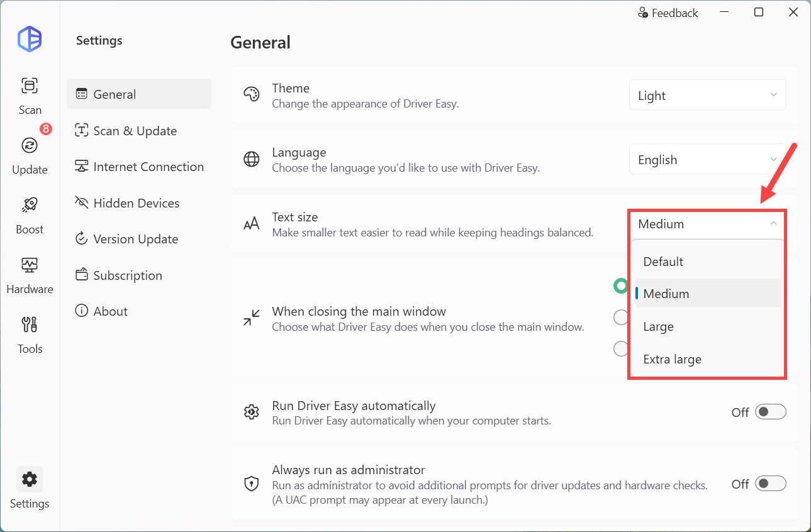The height and width of the screenshot is (532, 811).
Task: Open the Update section with badge
Action: 30,155
